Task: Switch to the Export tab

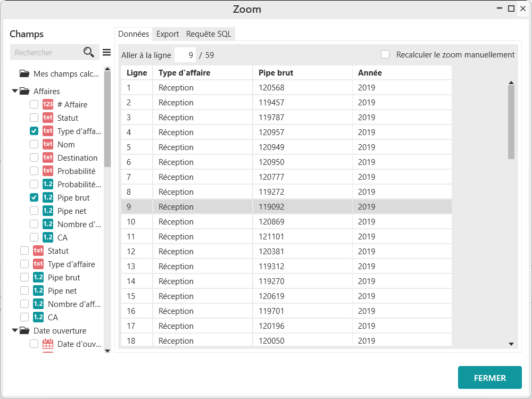Action: coord(168,34)
